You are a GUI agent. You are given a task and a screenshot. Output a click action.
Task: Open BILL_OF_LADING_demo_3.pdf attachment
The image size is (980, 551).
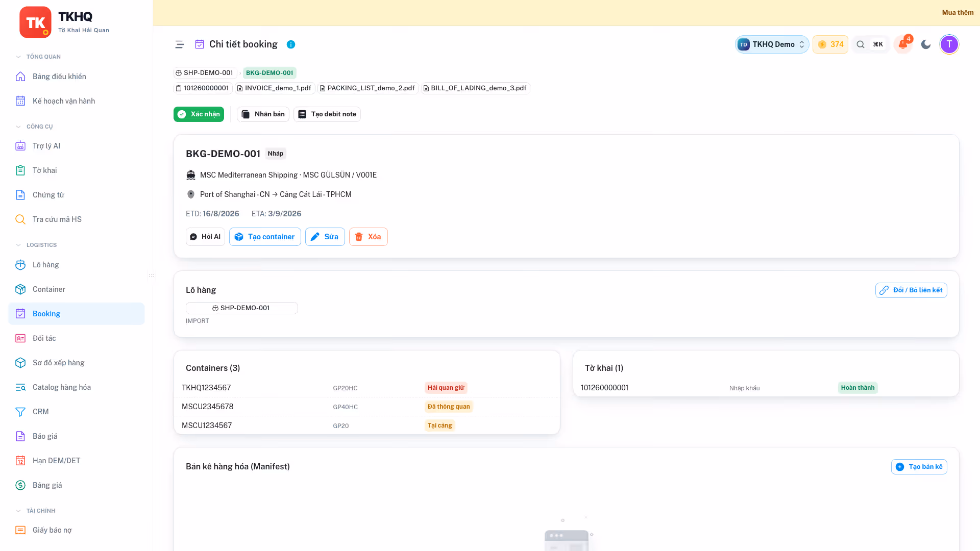coord(475,88)
